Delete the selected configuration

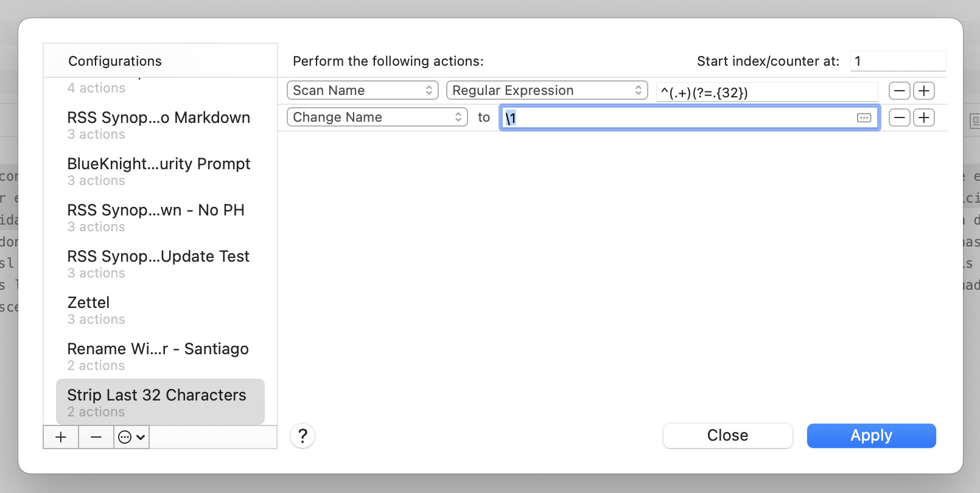(96, 437)
